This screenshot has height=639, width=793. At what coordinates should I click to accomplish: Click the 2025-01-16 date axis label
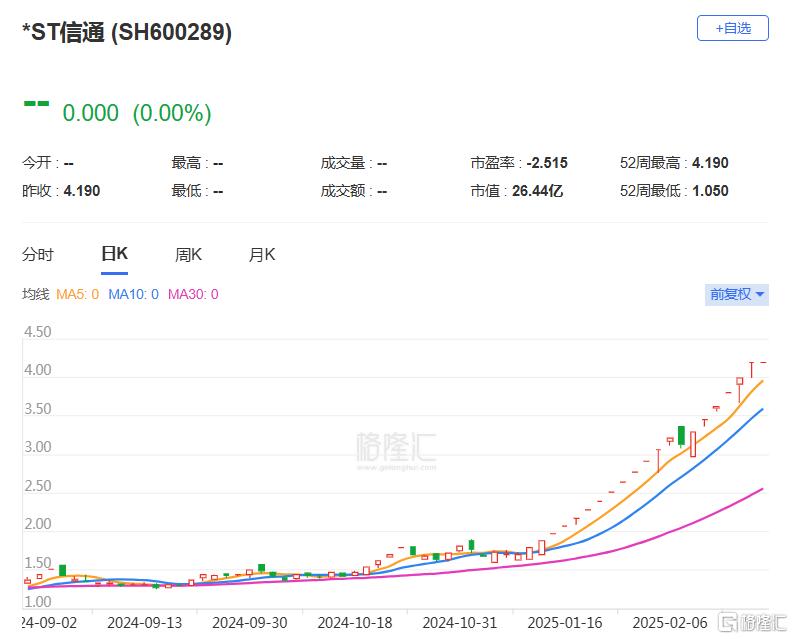click(565, 623)
